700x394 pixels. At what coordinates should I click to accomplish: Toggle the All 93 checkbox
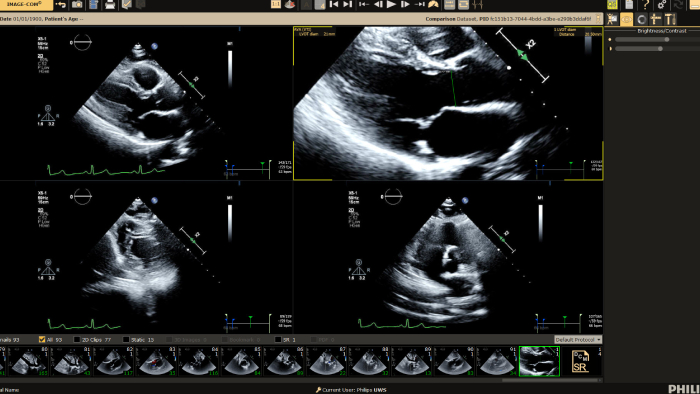pyautogui.click(x=42, y=340)
